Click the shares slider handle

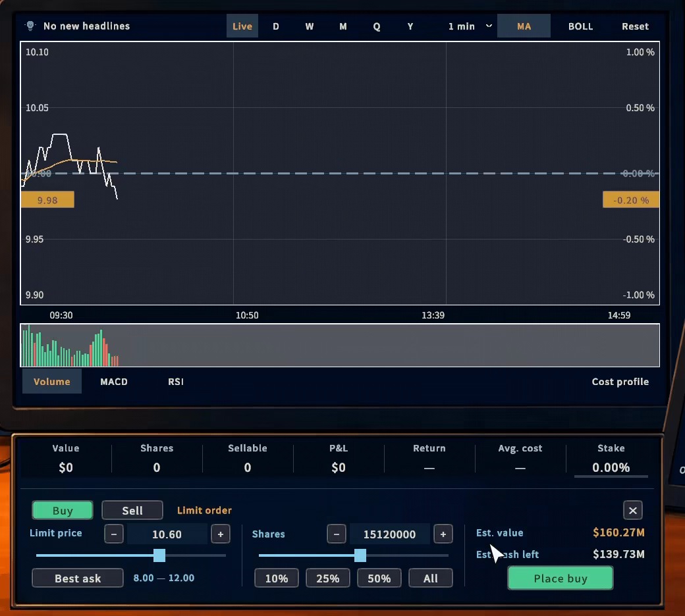click(x=360, y=555)
